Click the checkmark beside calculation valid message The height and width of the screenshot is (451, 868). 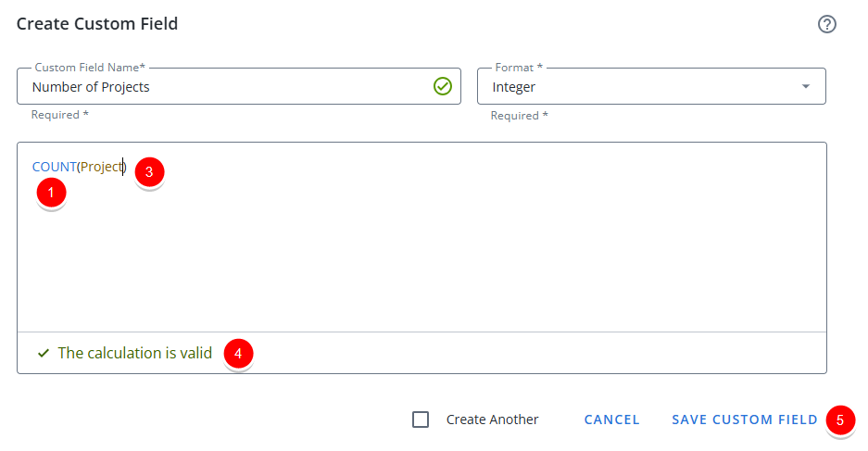44,353
